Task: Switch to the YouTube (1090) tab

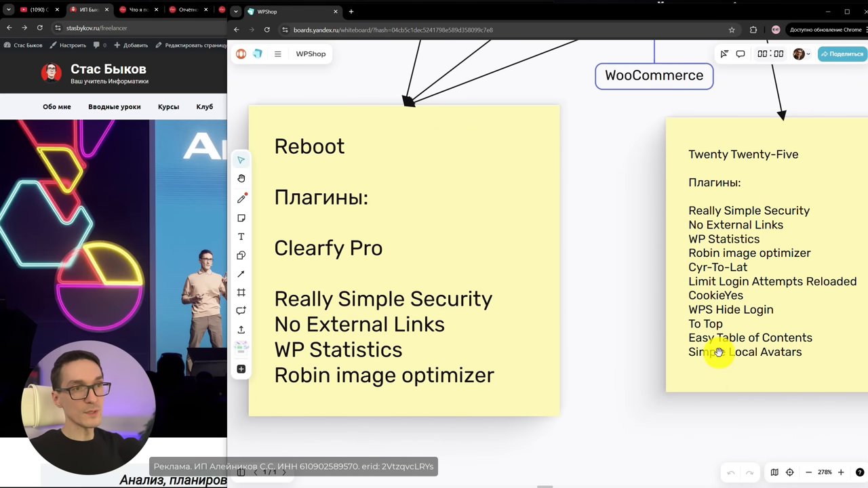Action: tap(39, 9)
